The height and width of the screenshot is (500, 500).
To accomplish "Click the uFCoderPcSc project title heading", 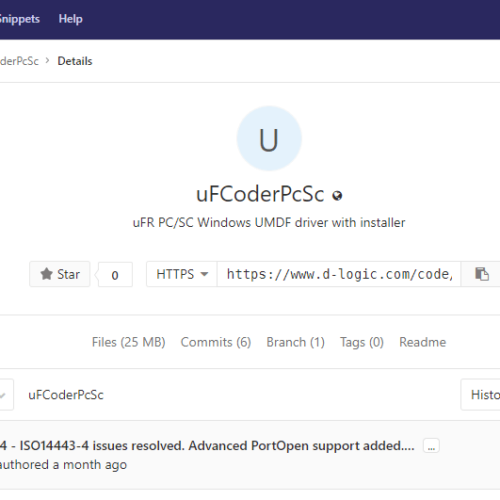I will coord(260,194).
